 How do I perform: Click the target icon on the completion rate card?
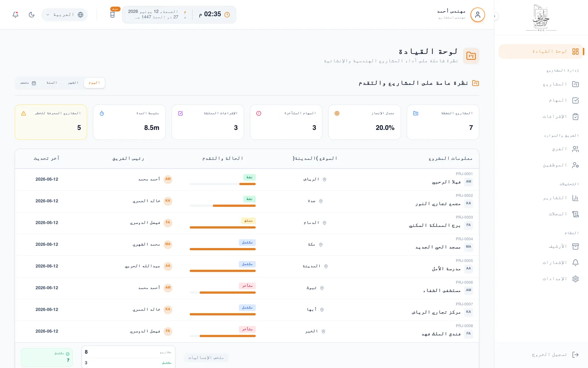click(x=337, y=113)
